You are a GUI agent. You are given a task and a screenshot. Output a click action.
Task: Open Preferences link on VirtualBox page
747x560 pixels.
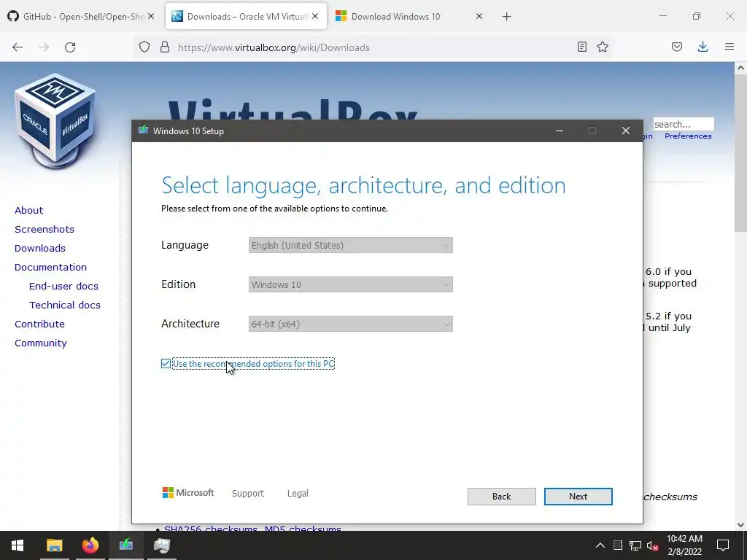tap(688, 136)
